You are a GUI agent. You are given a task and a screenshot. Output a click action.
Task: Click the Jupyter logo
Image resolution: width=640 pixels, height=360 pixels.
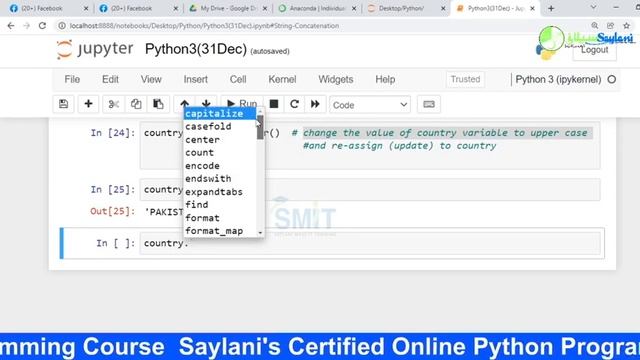pyautogui.click(x=95, y=49)
